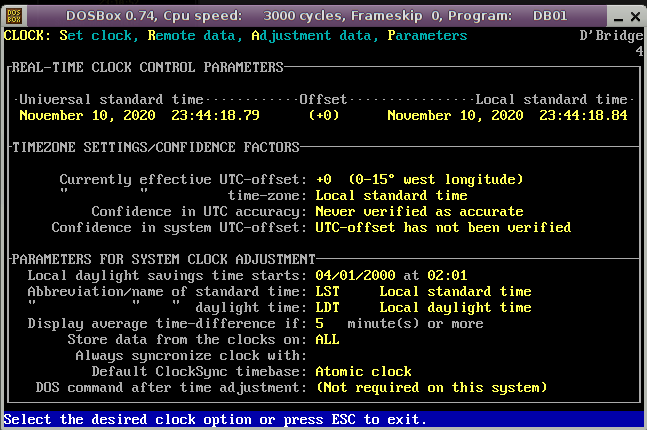Click the DOS command Not required field
The height and width of the screenshot is (430, 647).
point(443,387)
